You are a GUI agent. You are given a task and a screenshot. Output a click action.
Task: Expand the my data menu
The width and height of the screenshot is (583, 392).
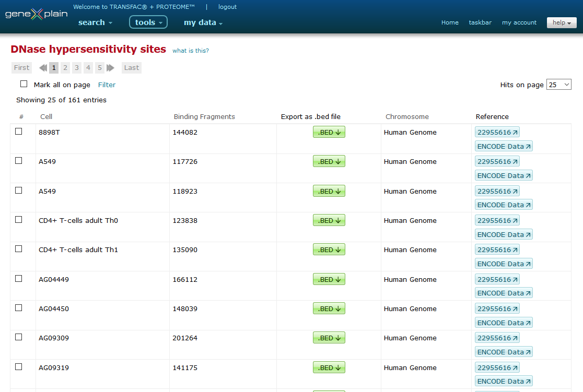(203, 22)
